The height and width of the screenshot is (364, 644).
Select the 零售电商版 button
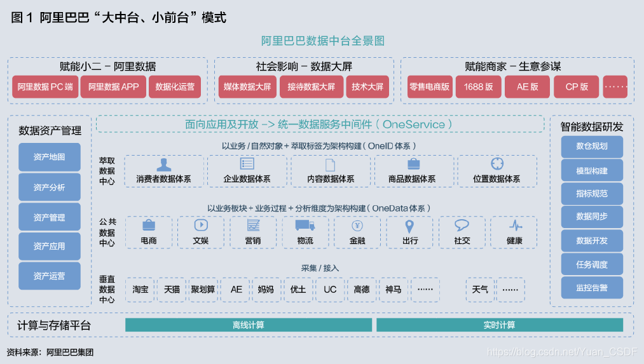click(430, 86)
